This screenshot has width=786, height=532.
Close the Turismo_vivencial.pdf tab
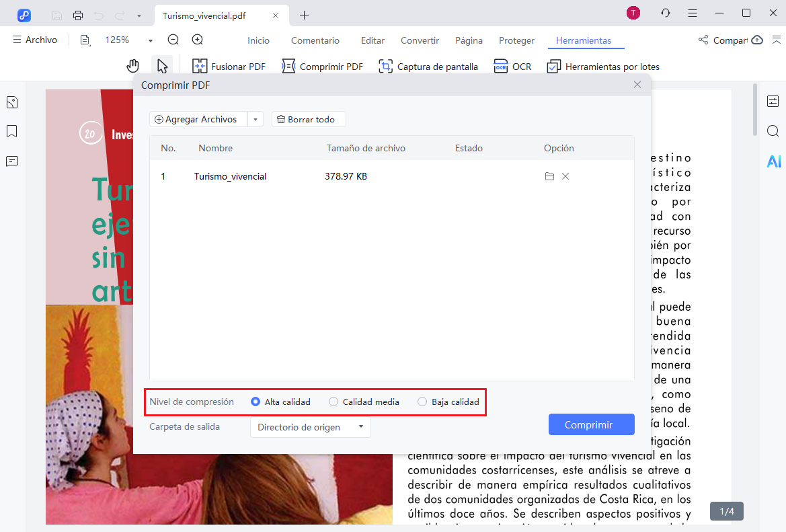pos(275,15)
